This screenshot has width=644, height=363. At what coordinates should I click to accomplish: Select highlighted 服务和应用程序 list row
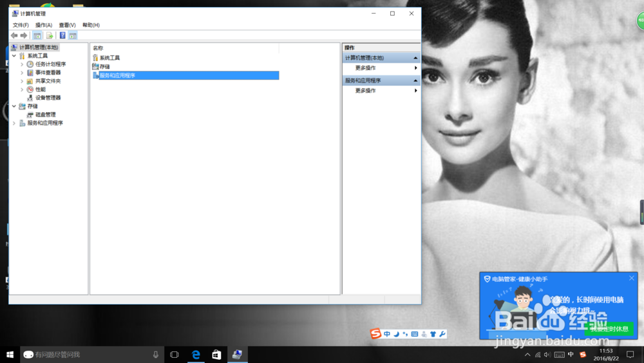pyautogui.click(x=185, y=75)
